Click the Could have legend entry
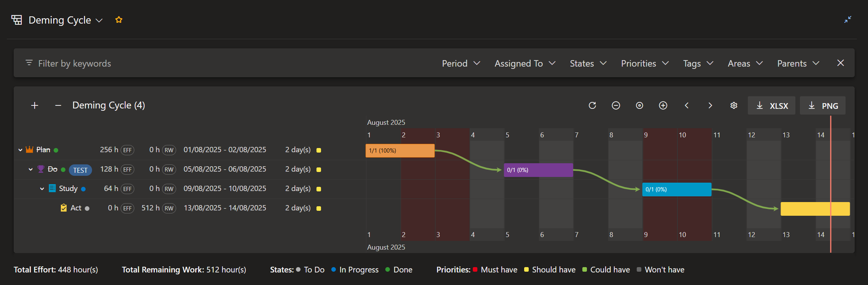The image size is (868, 285). pyautogui.click(x=606, y=269)
